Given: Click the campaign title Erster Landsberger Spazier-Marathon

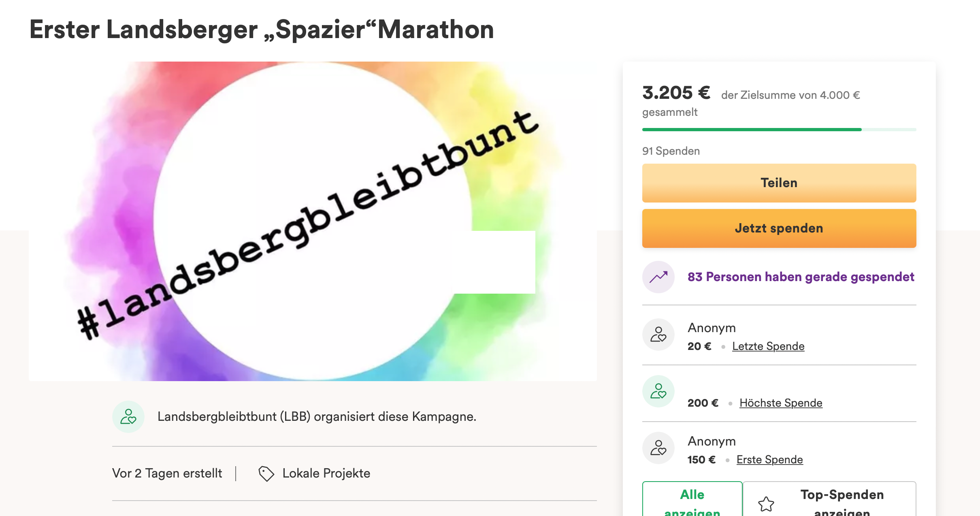Looking at the screenshot, I should pos(262,30).
